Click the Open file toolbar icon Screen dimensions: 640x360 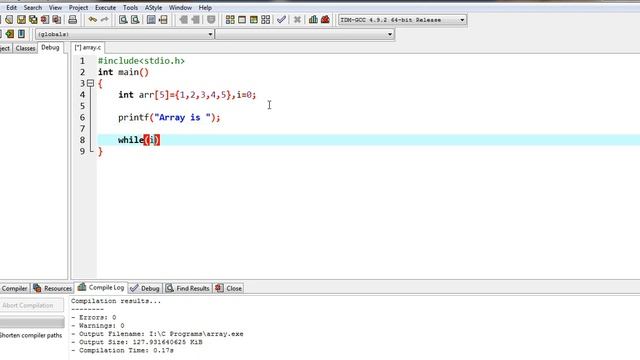click(9, 20)
